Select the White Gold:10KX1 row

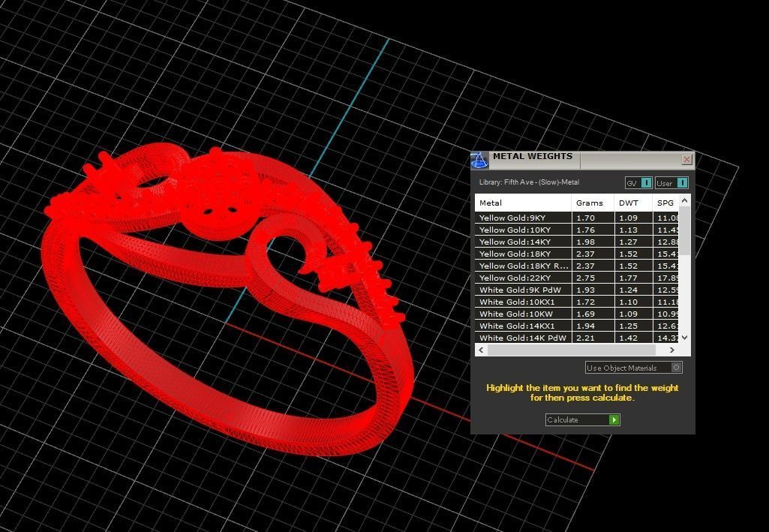[x=578, y=302]
